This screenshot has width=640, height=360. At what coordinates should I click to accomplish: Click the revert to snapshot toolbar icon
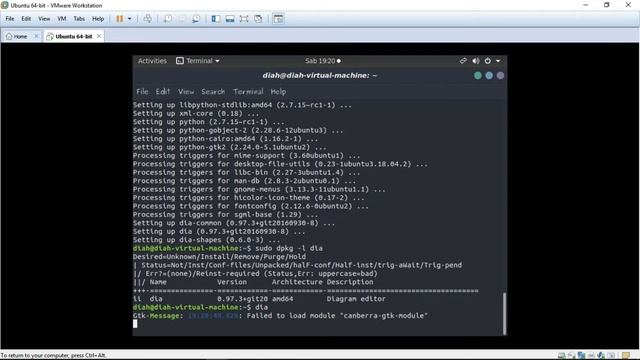tap(182, 19)
